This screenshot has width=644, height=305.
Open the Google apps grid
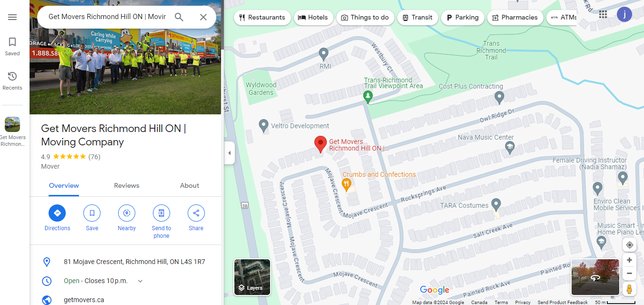point(603,14)
